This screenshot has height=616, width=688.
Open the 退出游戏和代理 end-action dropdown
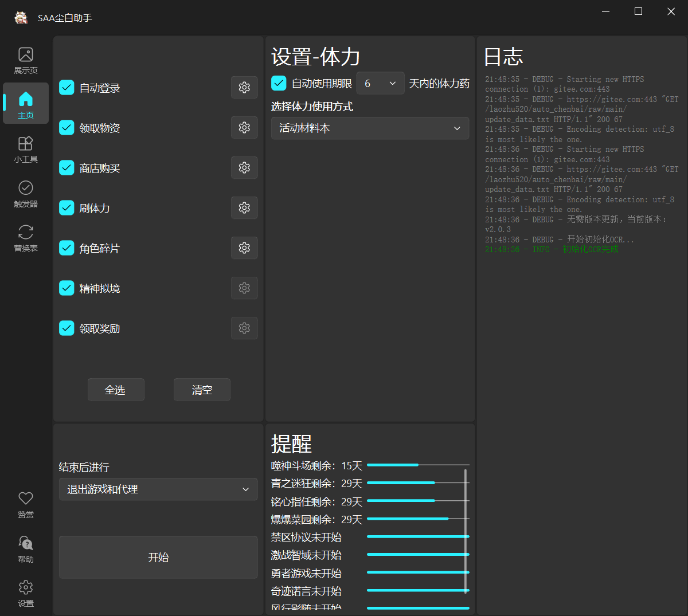(158, 489)
